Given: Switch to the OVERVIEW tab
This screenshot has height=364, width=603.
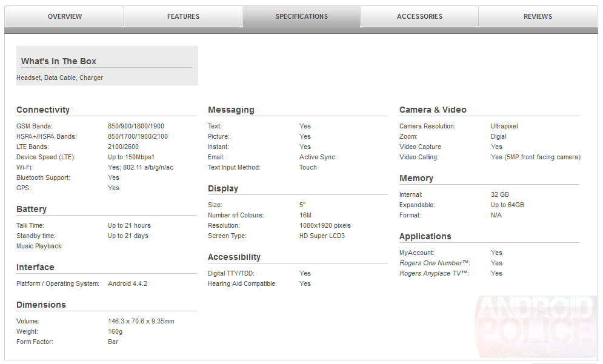Looking at the screenshot, I should [x=64, y=16].
